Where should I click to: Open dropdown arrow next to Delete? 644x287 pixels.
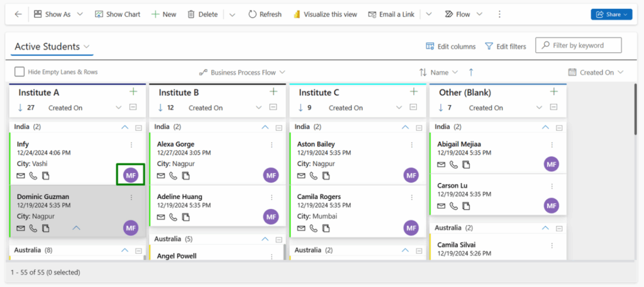(232, 14)
